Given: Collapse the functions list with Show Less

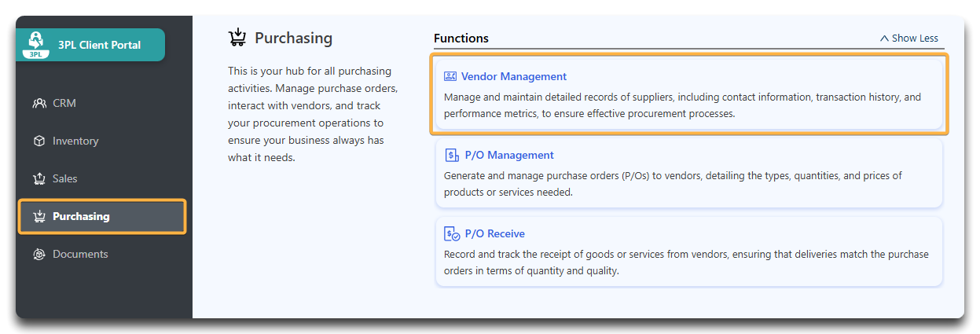Looking at the screenshot, I should point(909,38).
